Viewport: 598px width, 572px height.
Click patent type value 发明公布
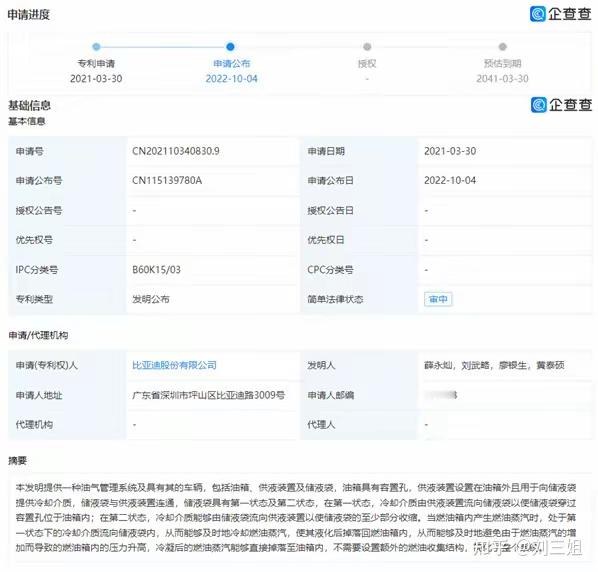pos(151,299)
